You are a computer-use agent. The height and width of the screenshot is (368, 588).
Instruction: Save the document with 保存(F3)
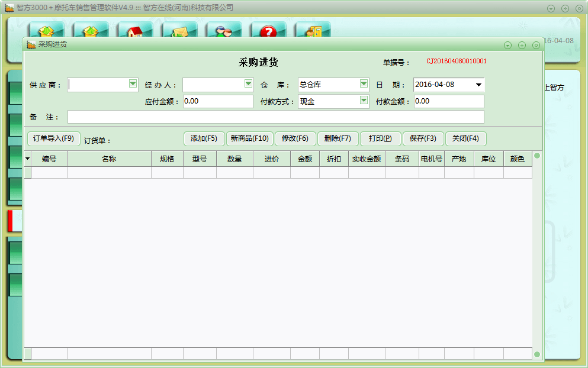(x=423, y=138)
